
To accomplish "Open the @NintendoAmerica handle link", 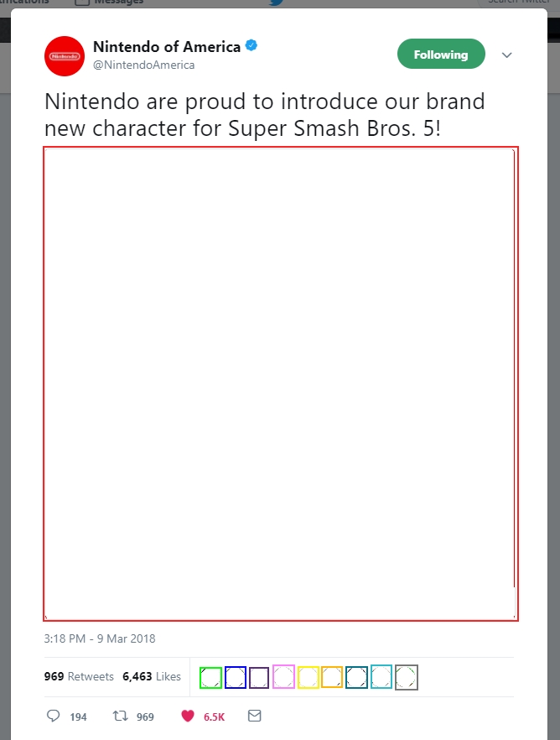I will (x=143, y=65).
